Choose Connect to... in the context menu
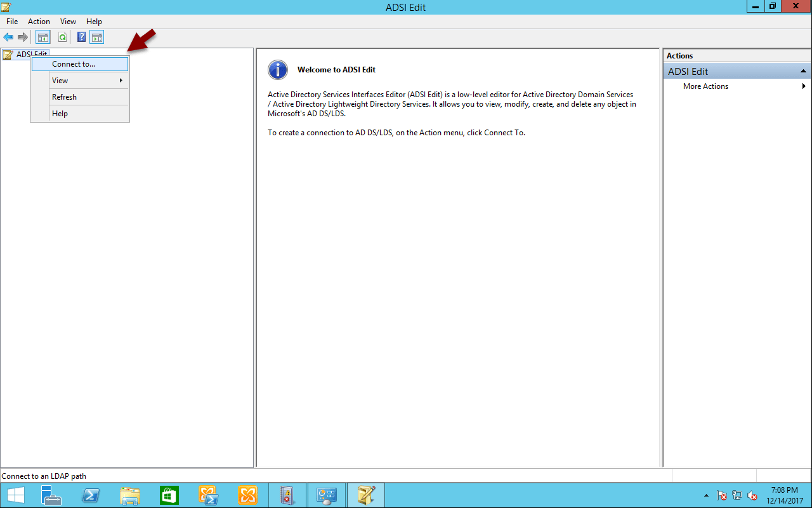This screenshot has height=508, width=812. point(80,64)
